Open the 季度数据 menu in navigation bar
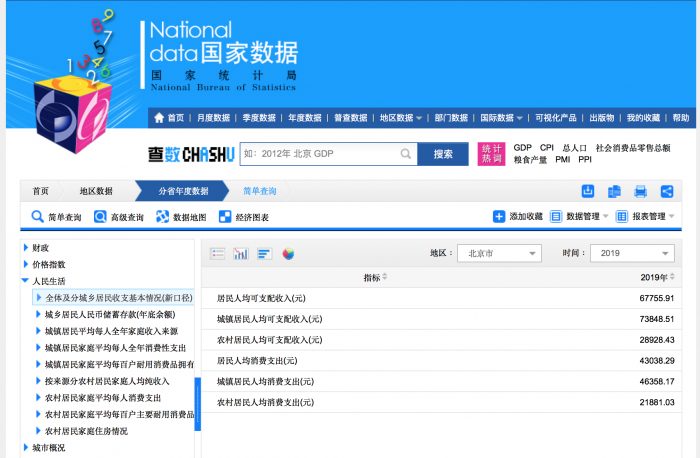The image size is (700, 458). click(258, 117)
